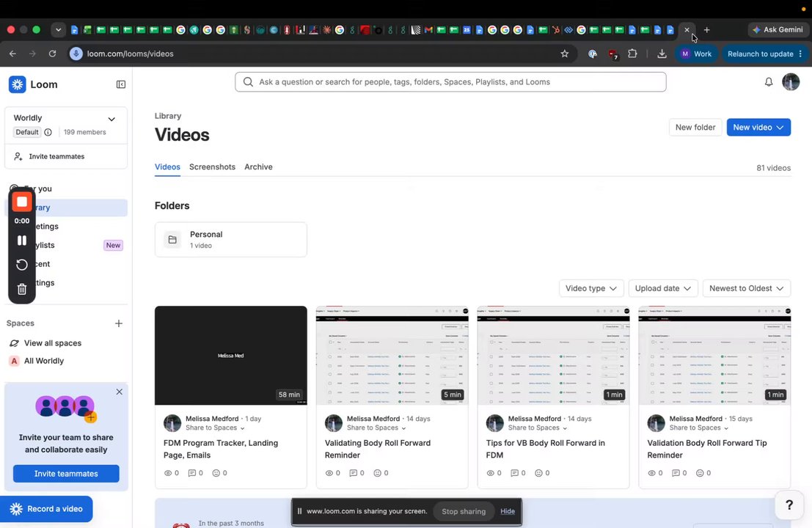This screenshot has height=528, width=812.
Task: Click the Loom logo icon
Action: 17,84
